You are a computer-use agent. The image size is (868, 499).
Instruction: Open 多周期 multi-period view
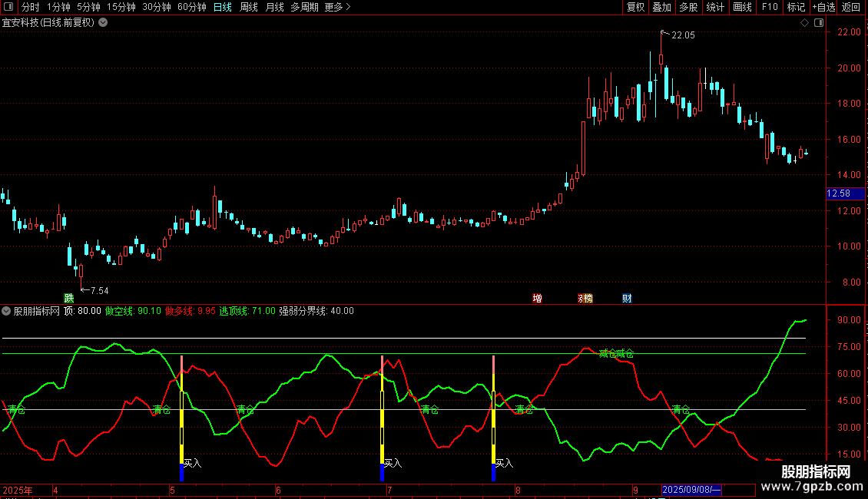(x=304, y=7)
